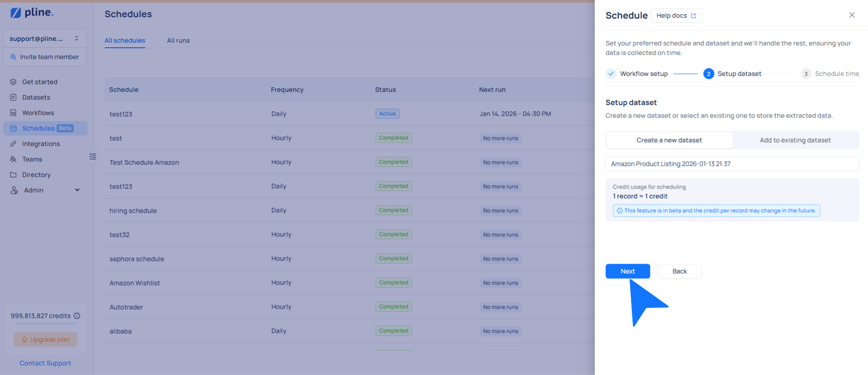Go to the Workflow setup step
868x375 pixels.
pyautogui.click(x=637, y=74)
